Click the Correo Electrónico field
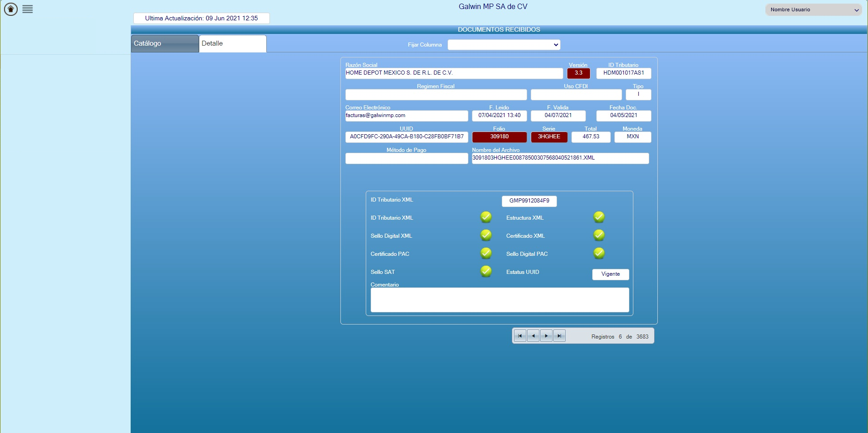 click(406, 116)
